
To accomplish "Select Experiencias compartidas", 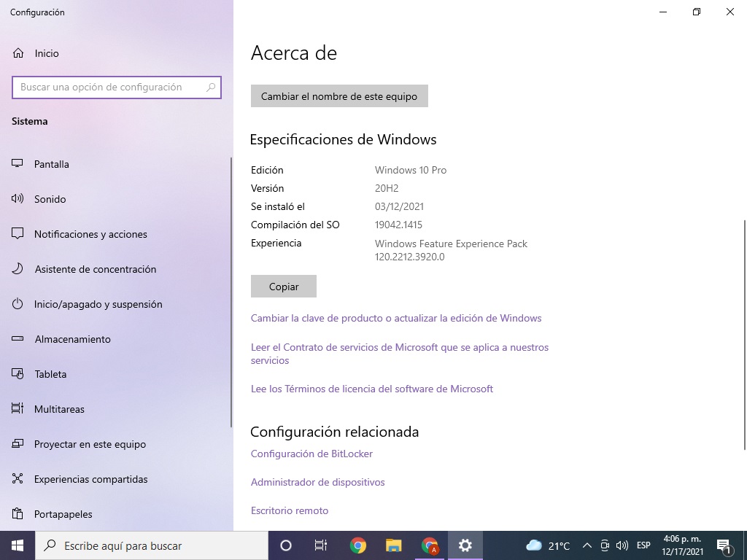I will coord(91,479).
